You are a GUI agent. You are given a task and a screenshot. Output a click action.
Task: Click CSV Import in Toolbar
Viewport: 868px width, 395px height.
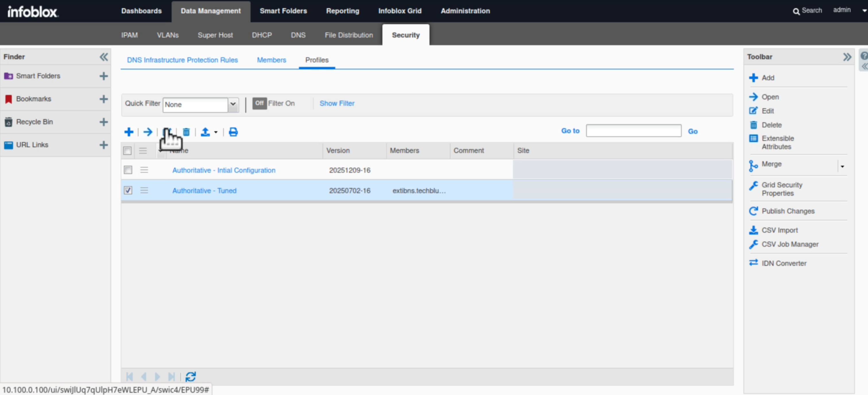pyautogui.click(x=779, y=230)
